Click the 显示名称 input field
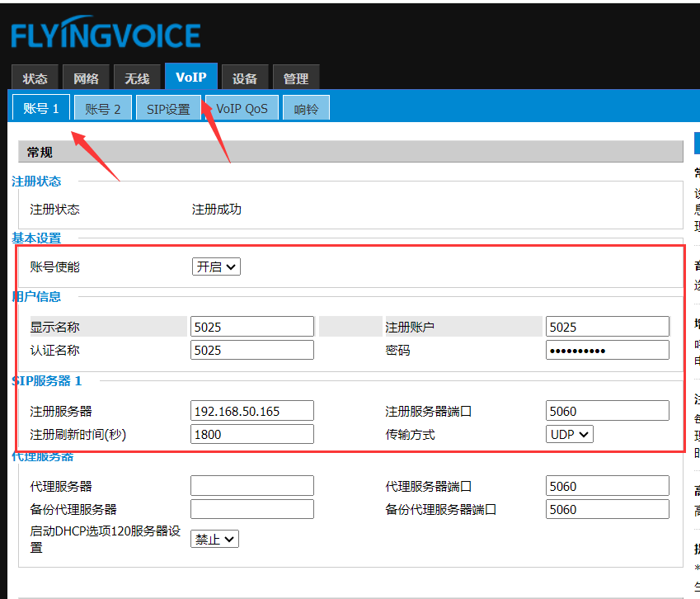 click(251, 327)
